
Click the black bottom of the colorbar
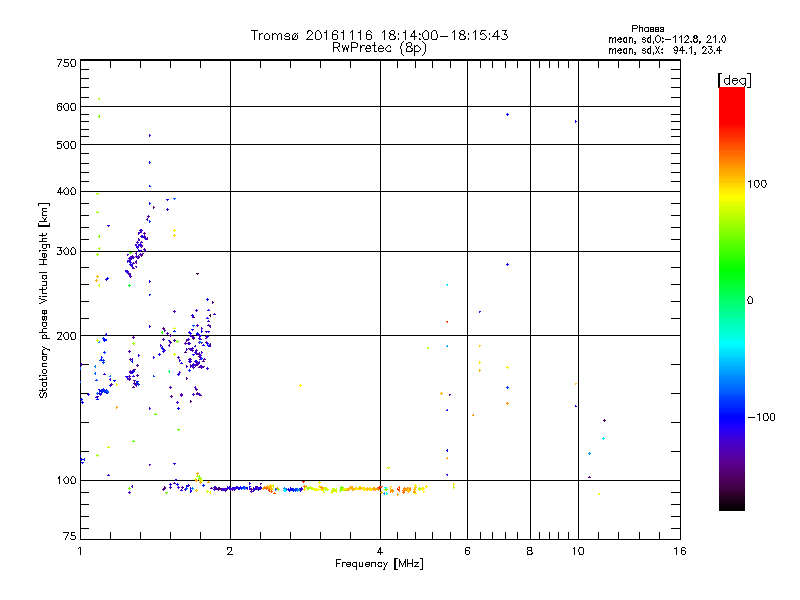(x=731, y=505)
